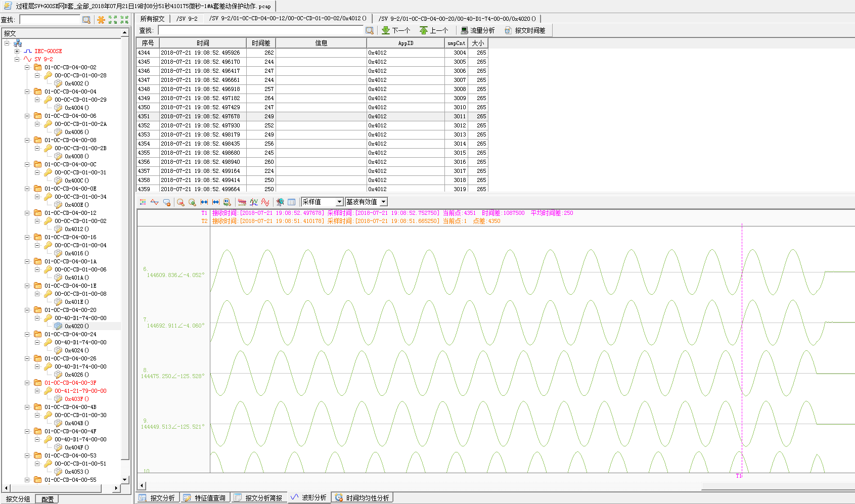Switch to the /SV 9-2 tab

tap(187, 19)
